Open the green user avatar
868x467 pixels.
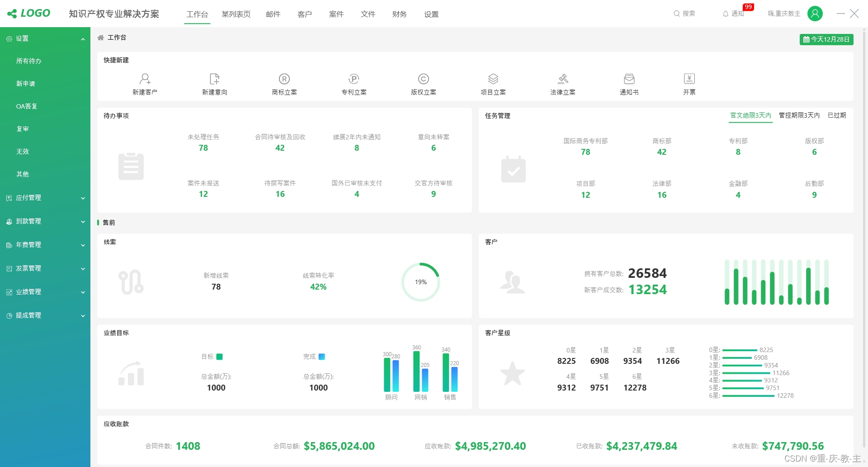pyautogui.click(x=815, y=14)
